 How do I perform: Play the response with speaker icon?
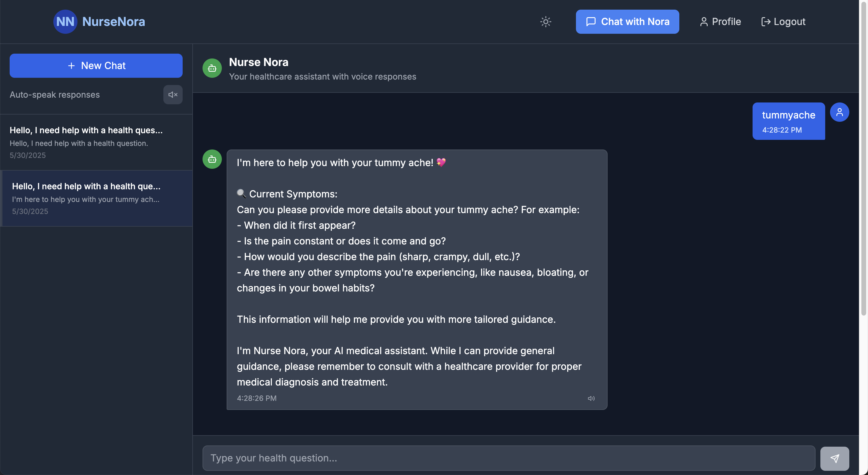[591, 398]
